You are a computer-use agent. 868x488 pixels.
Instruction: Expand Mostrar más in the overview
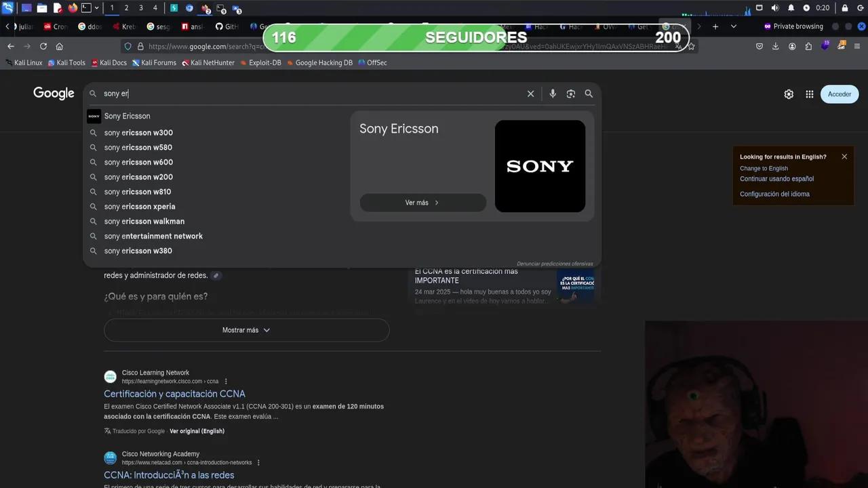(246, 330)
